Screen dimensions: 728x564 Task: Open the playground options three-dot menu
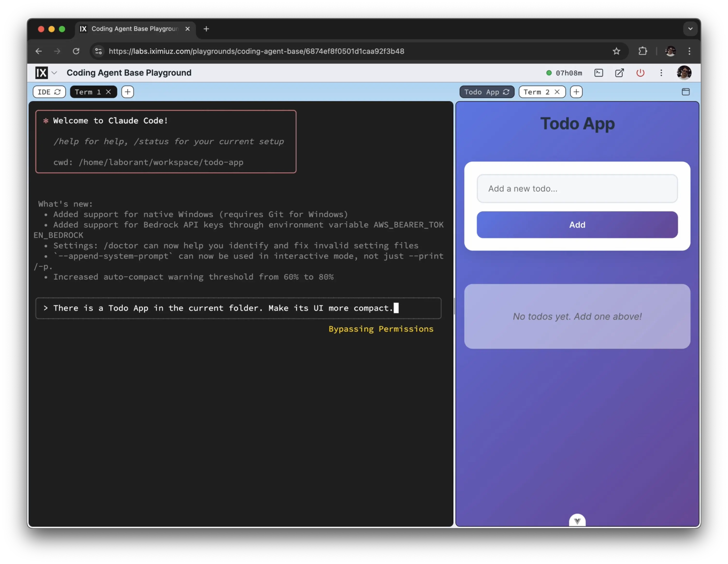661,73
